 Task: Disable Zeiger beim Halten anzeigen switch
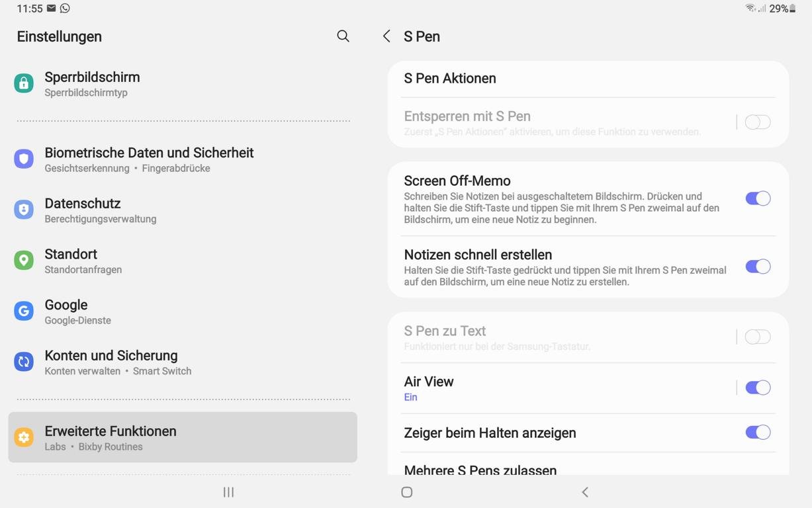tap(758, 433)
